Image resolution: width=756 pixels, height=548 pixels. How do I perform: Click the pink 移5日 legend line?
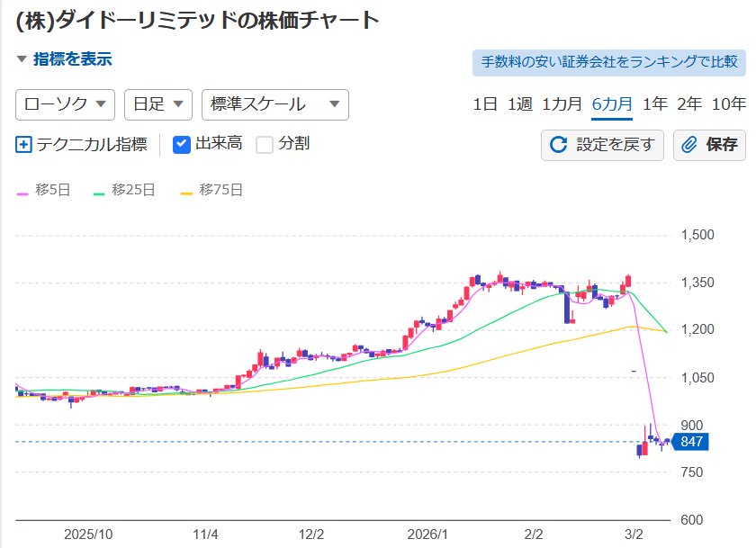(x=23, y=191)
